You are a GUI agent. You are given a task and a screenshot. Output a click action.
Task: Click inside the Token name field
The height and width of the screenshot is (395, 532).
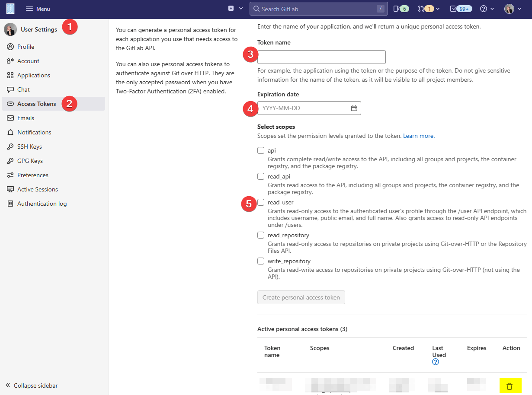(x=321, y=57)
